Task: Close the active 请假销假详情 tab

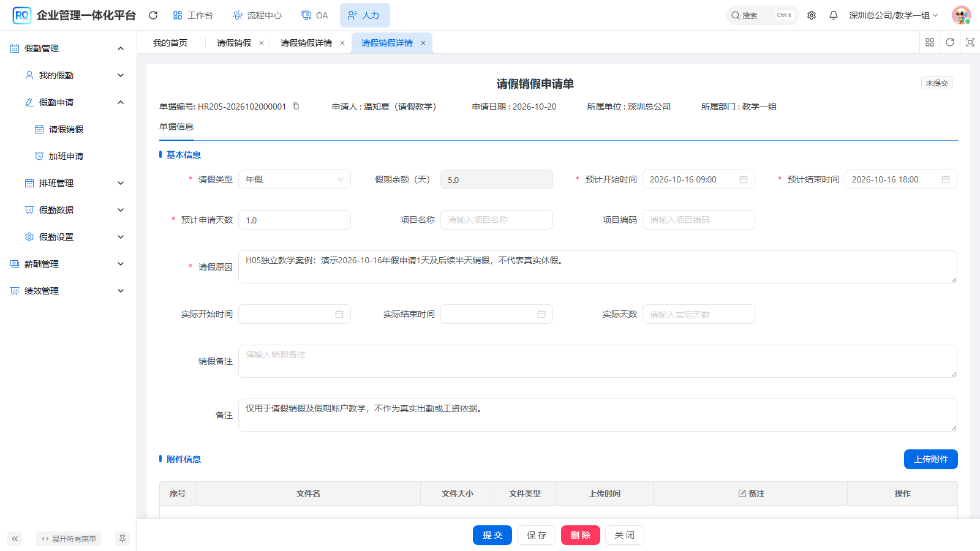Action: tap(423, 43)
